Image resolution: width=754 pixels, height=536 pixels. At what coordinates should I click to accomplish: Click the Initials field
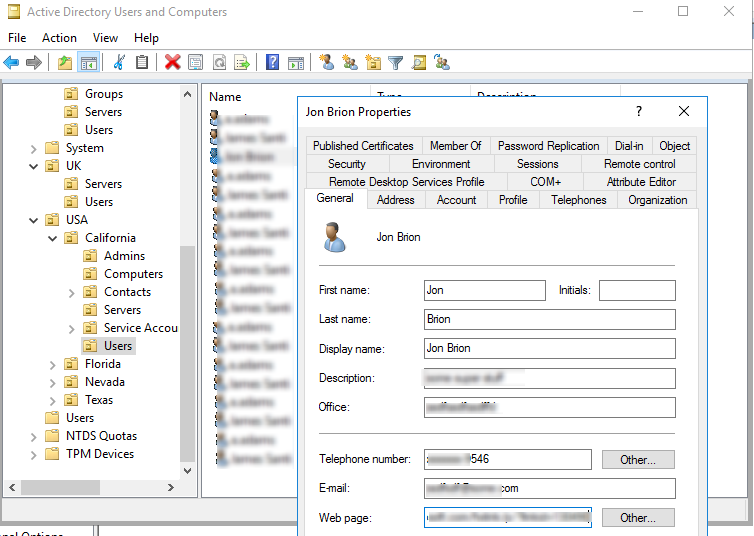637,290
